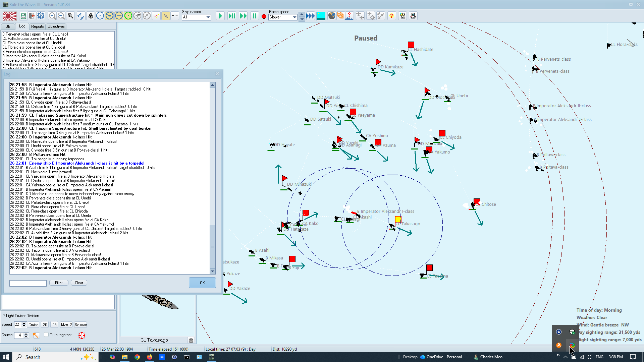
Task: Click the log filter text field
Action: click(28, 284)
